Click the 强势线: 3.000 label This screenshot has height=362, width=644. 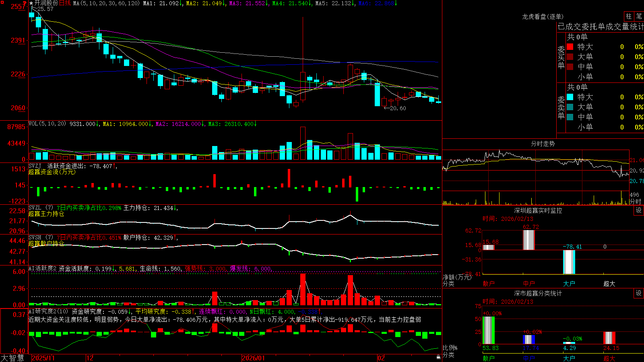205,268
